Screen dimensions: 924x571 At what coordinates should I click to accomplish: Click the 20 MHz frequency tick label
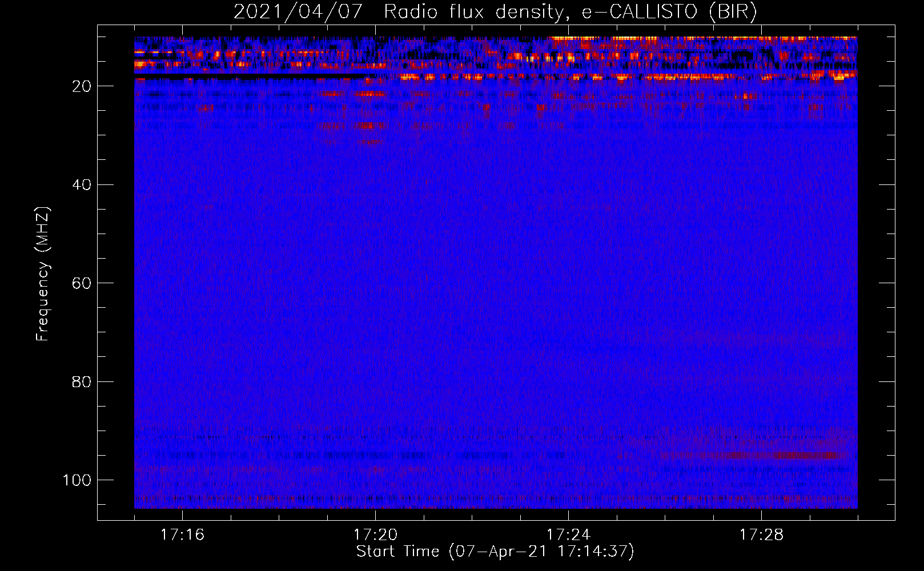82,86
